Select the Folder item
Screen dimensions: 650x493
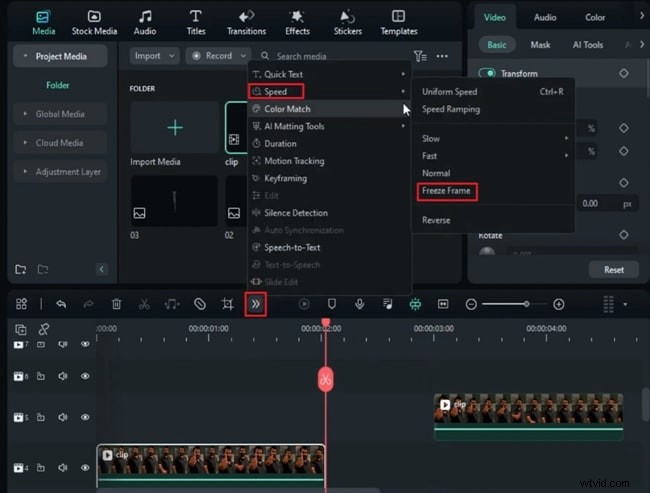58,85
